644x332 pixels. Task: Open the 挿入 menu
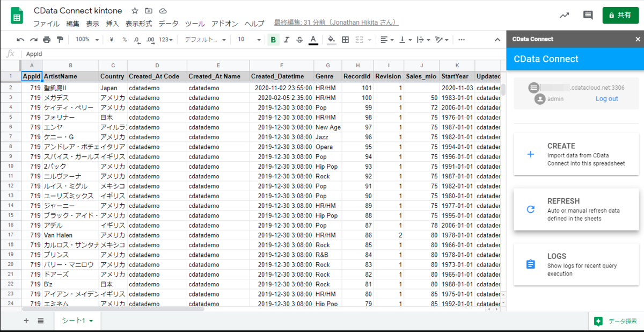112,24
